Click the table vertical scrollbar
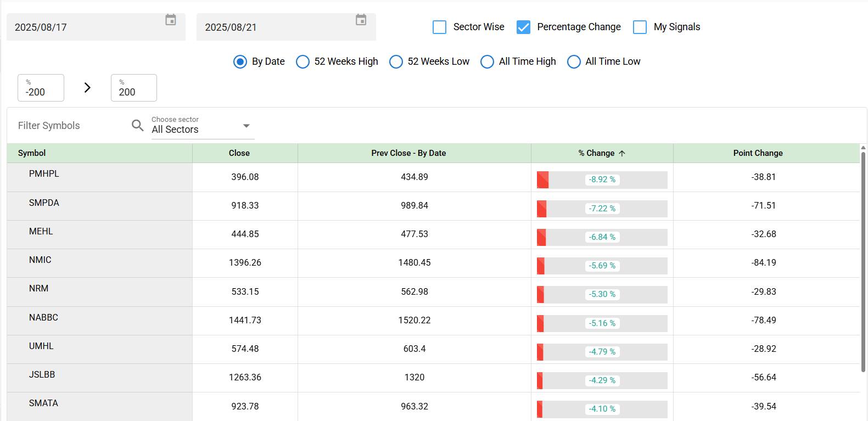The width and height of the screenshot is (868, 421). (863, 261)
